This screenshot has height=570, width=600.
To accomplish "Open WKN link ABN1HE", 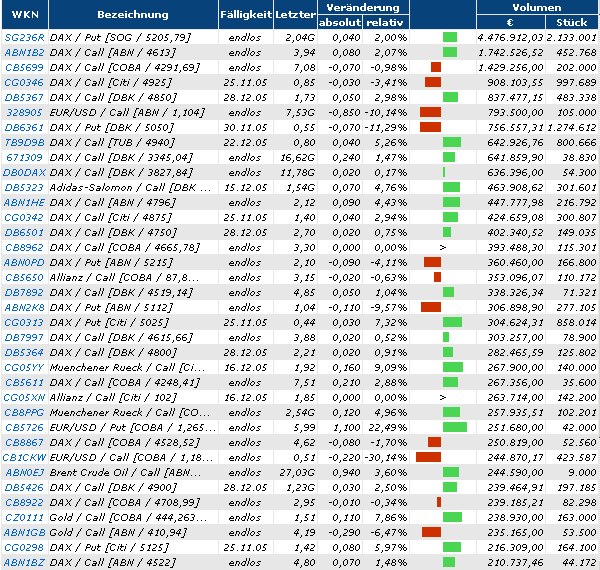I will 24,202.
